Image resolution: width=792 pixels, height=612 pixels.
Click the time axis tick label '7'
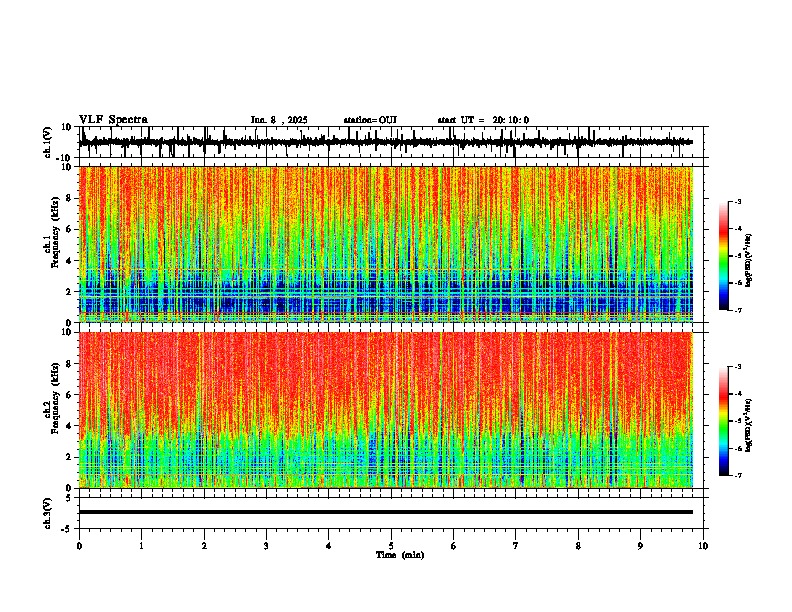[x=516, y=546]
